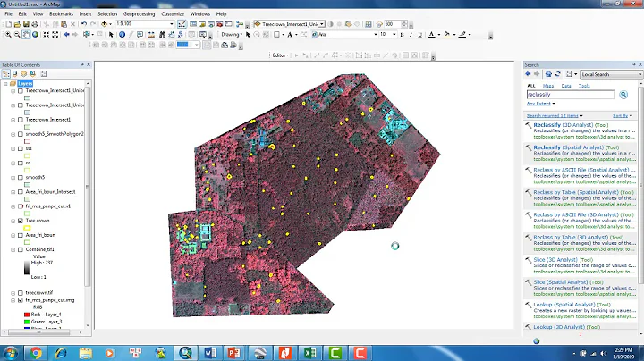Open the Editor Toolbar icon
644x361 pixels.
182,24
